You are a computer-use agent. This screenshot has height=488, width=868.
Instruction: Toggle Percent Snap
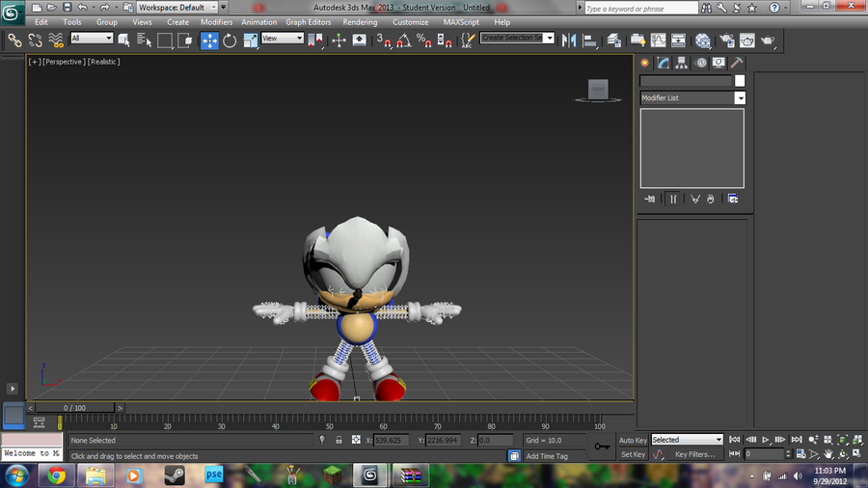[x=424, y=41]
